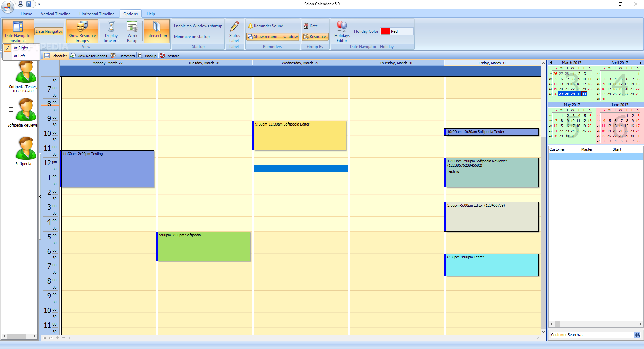
Task: Open Work Range settings icon
Action: pyautogui.click(x=132, y=27)
